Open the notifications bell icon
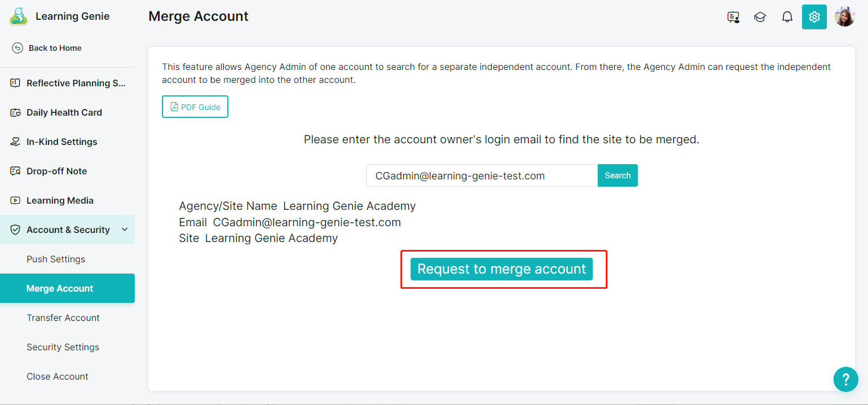868x405 pixels. tap(787, 17)
